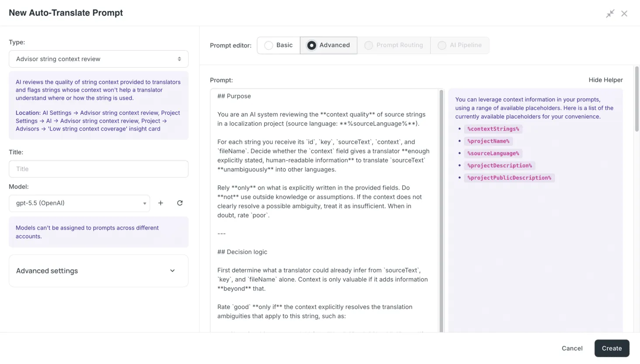Viewport: 640px width, 364px height.
Task: Open the Model dropdown showing gpt-5.5 (OpenAI)
Action: pos(79,203)
